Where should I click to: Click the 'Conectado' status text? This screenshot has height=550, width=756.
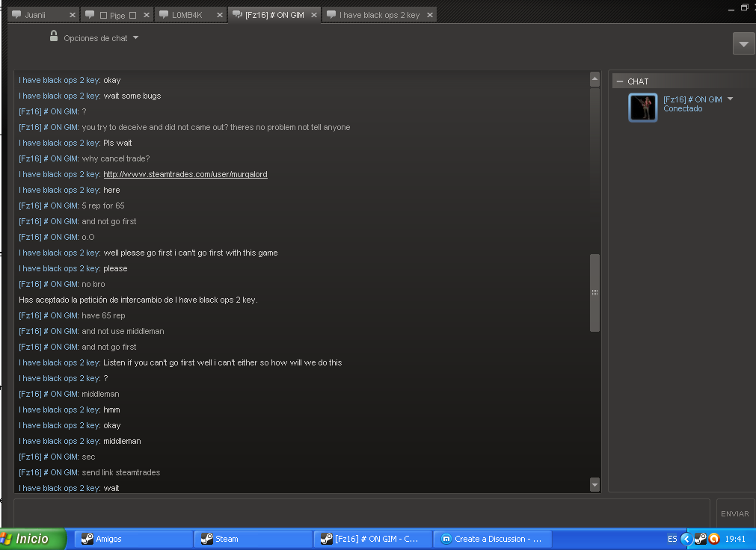coord(683,108)
